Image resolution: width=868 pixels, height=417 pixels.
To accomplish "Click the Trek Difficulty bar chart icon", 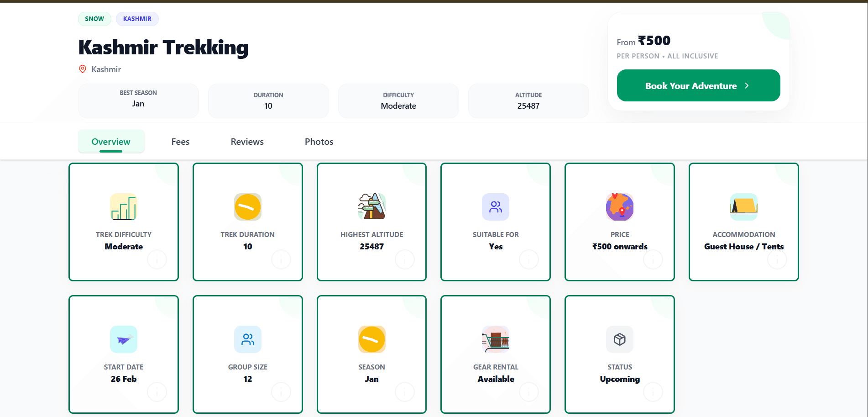I will [x=124, y=207].
